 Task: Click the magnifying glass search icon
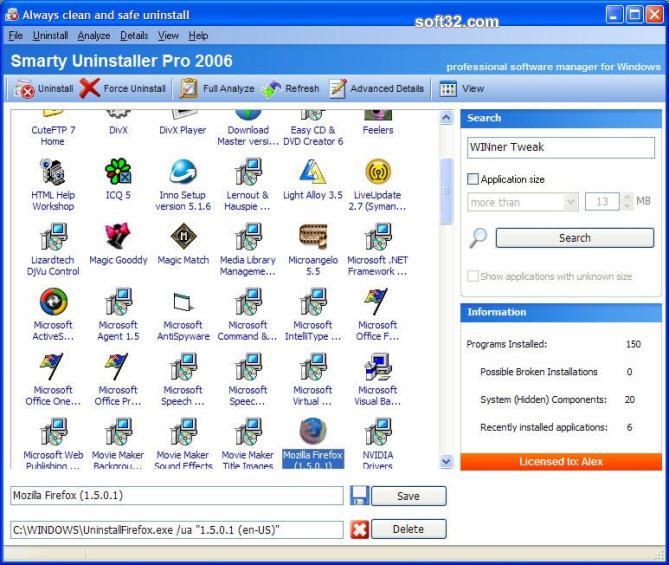(478, 238)
